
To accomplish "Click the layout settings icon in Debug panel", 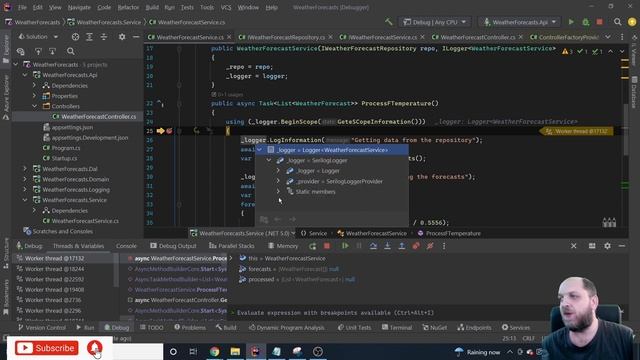I will (592, 246).
